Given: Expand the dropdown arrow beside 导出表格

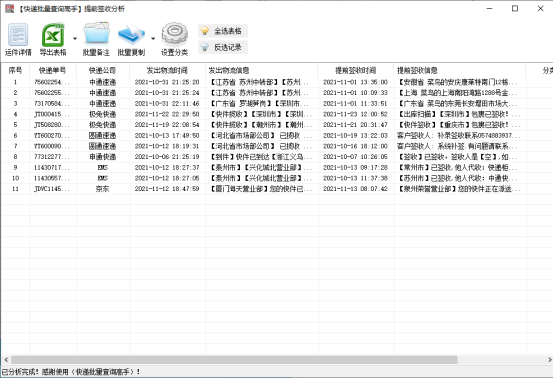Looking at the screenshot, I should [x=75, y=38].
